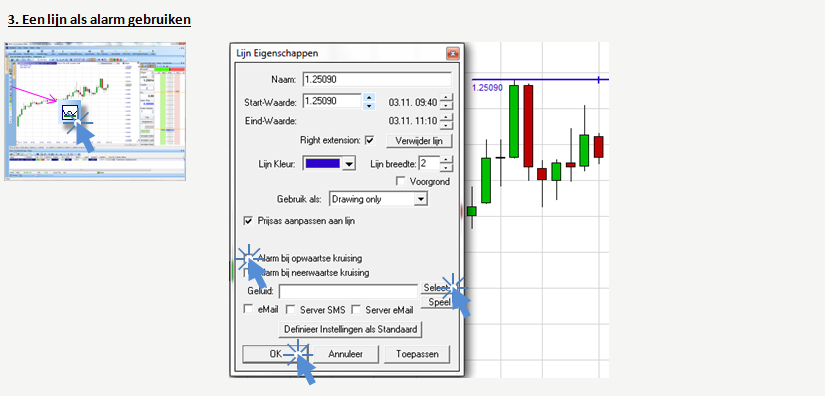825x396 pixels.
Task: Click heading '3. Een lijn als alarm gebruiken'
Action: click(99, 20)
